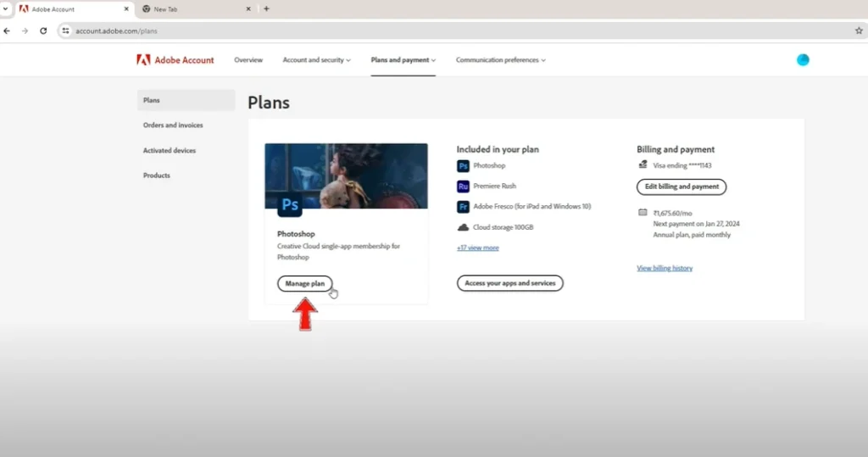Open Activated devices in sidebar
Viewport: 868px width, 457px height.
point(170,150)
